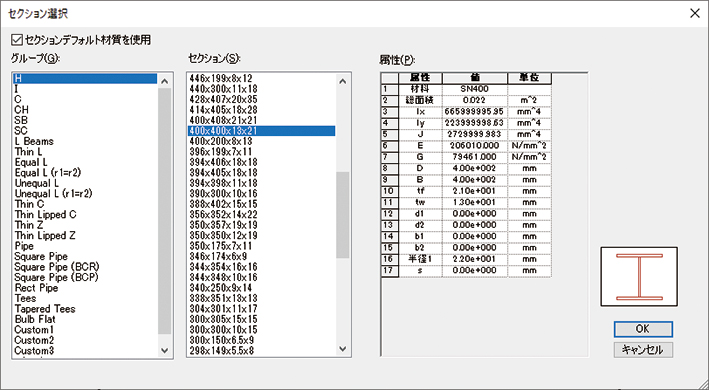Select the Square Pipe (BCP) group

click(85, 277)
